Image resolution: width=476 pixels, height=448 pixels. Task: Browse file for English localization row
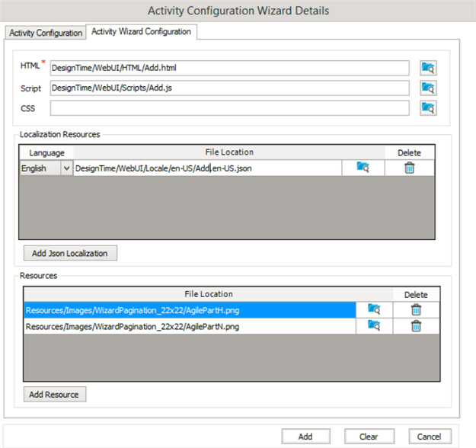(363, 168)
